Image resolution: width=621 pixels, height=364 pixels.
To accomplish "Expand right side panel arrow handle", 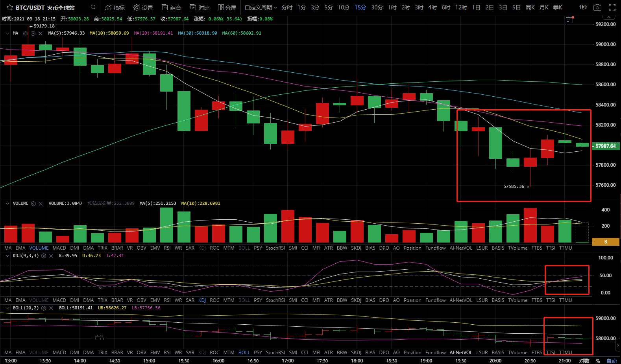I will pyautogui.click(x=618, y=345).
